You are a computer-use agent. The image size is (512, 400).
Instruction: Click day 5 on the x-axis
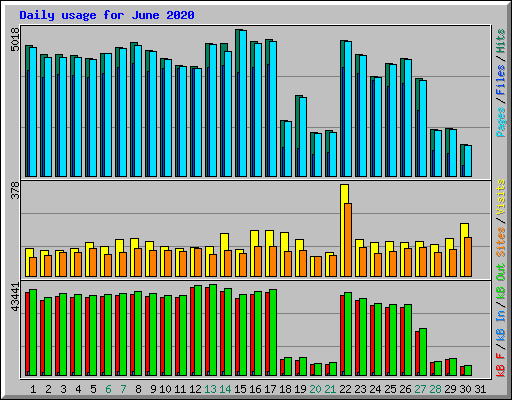(x=93, y=389)
